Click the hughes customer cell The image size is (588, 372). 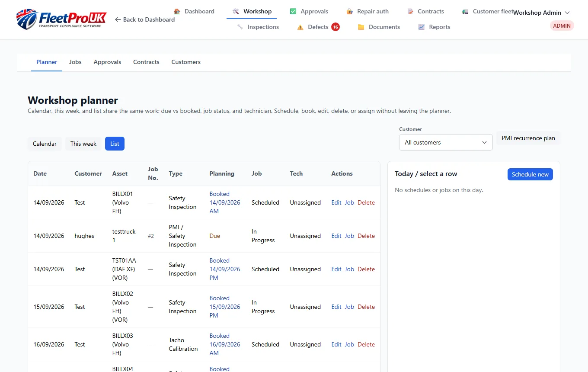click(84, 236)
